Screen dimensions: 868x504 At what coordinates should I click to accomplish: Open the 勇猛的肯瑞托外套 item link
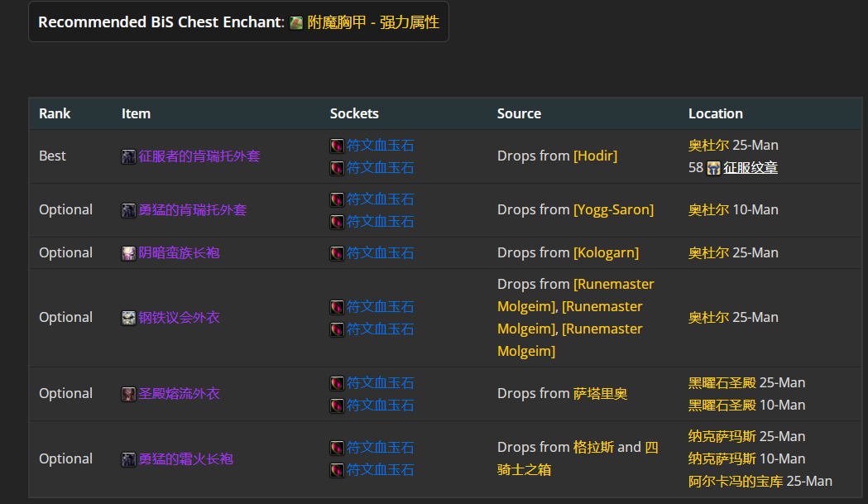192,210
